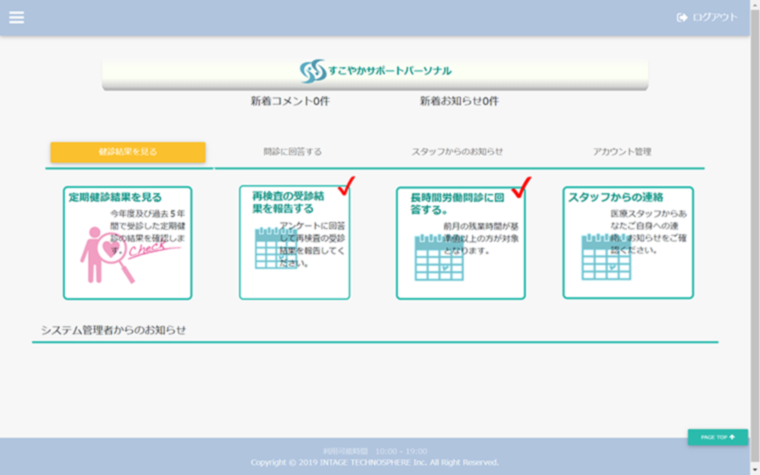The height and width of the screenshot is (475, 760).
Task: Switch to 問診に回答する tab
Action: tap(292, 152)
